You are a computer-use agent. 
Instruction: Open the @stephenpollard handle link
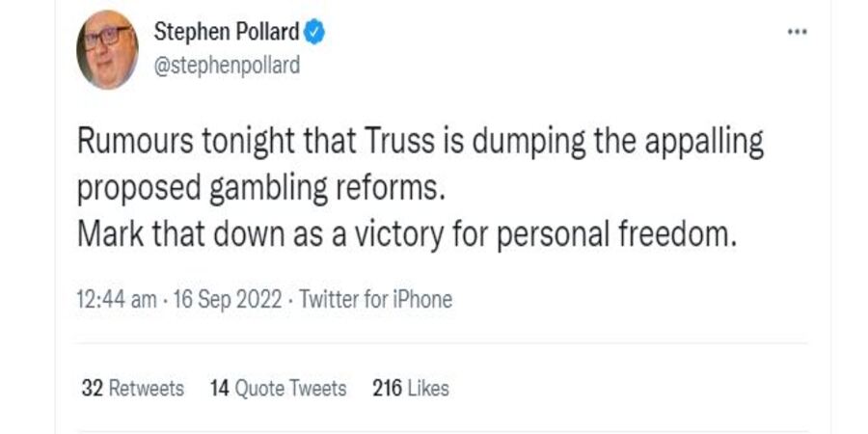(227, 66)
